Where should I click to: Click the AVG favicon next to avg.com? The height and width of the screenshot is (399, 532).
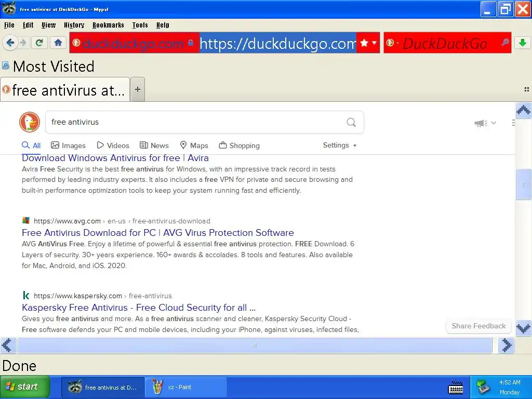click(26, 220)
